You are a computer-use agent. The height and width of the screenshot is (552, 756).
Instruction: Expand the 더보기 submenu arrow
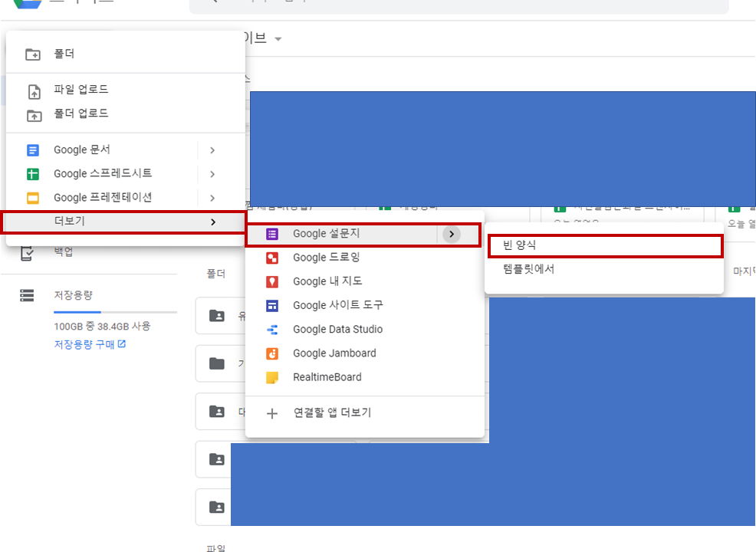[x=213, y=222]
